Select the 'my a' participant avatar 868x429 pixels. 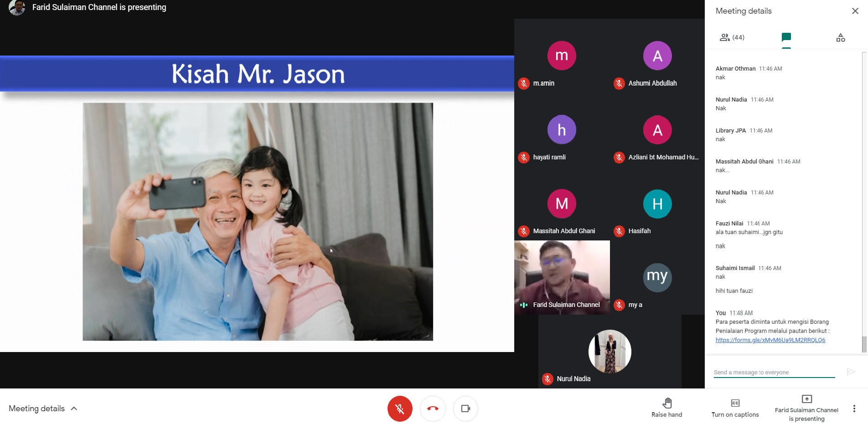(x=657, y=277)
